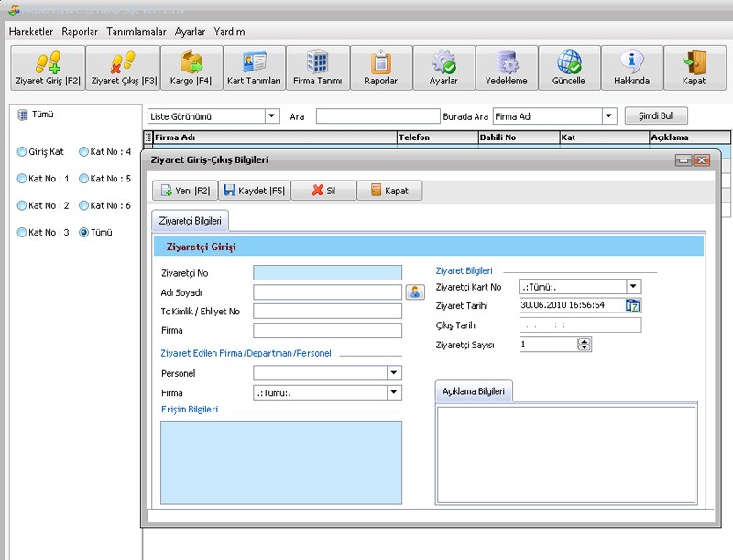Open the Tanımlamalar menu
This screenshot has height=560, width=733.
click(137, 32)
